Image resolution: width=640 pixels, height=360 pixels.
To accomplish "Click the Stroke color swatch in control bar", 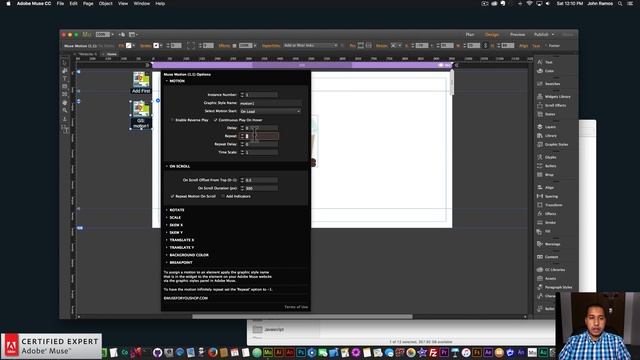I will pyautogui.click(x=156, y=46).
